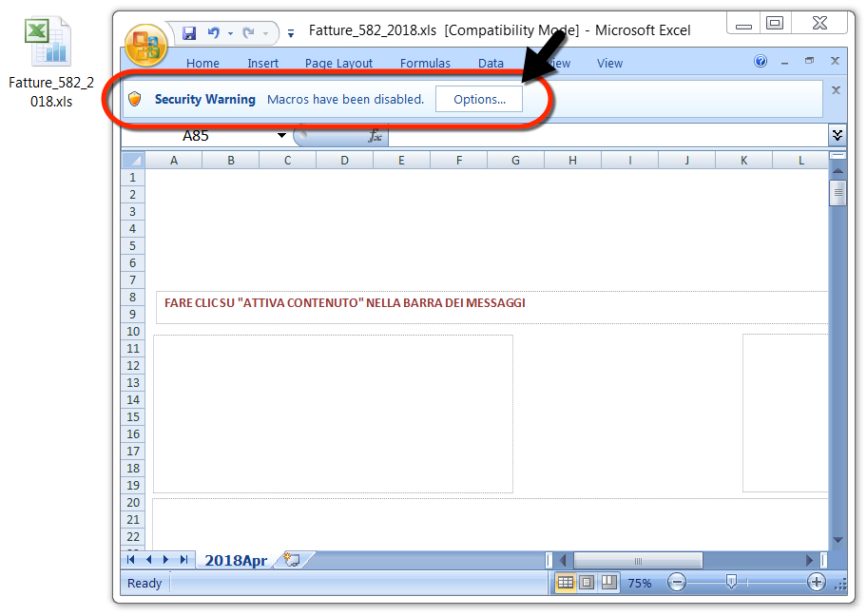Image resolution: width=867 pixels, height=616 pixels.
Task: Go to the Formulas tab
Action: click(425, 64)
